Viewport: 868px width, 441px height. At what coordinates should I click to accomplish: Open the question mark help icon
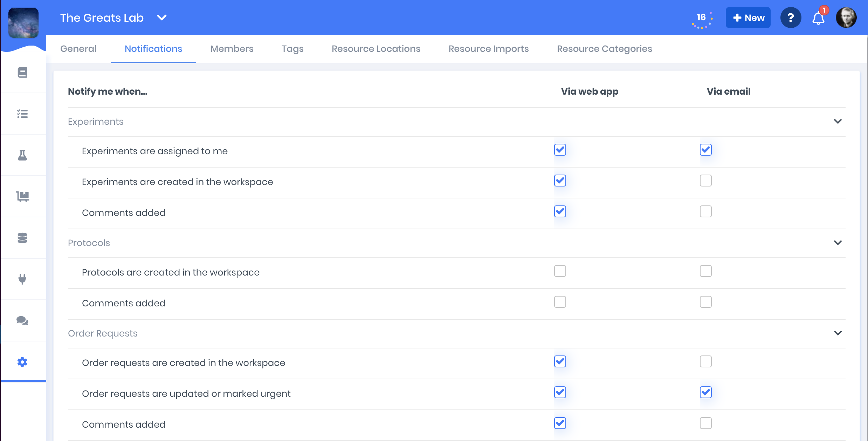tap(791, 18)
